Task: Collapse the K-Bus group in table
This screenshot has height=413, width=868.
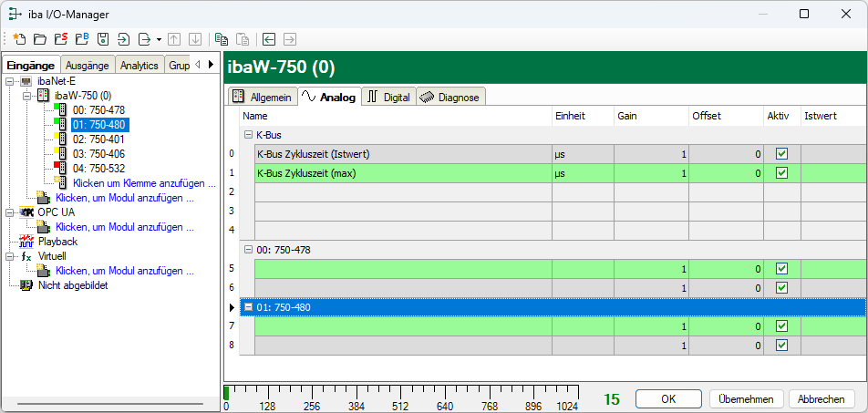Action: (x=249, y=135)
